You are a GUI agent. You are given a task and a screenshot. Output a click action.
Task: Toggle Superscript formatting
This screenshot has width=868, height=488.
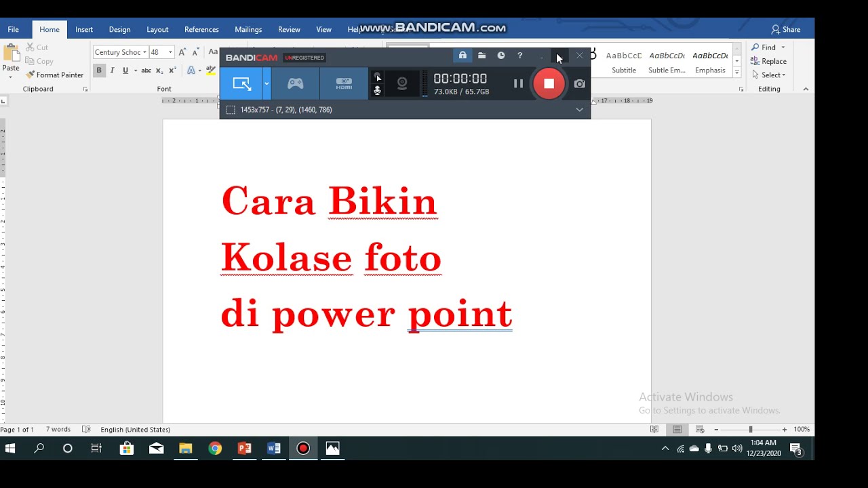click(x=172, y=70)
